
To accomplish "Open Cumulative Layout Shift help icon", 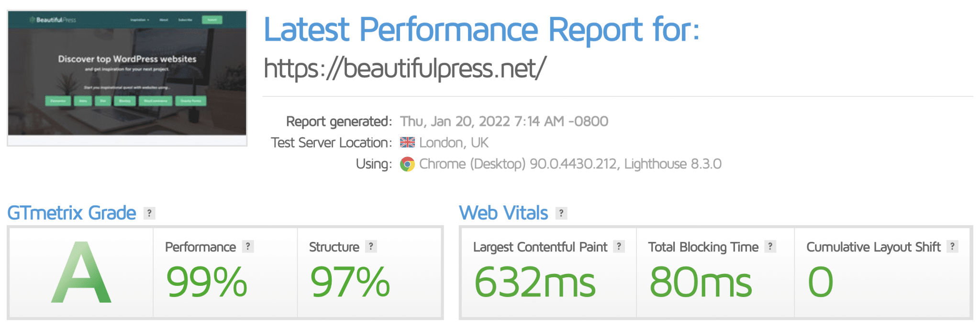I will 952,247.
